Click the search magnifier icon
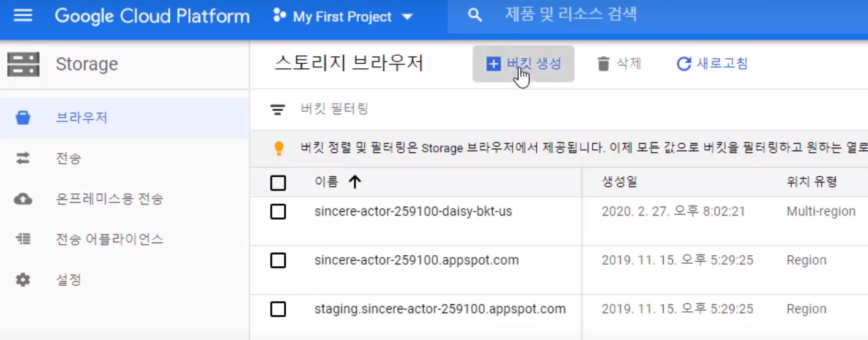 [474, 15]
